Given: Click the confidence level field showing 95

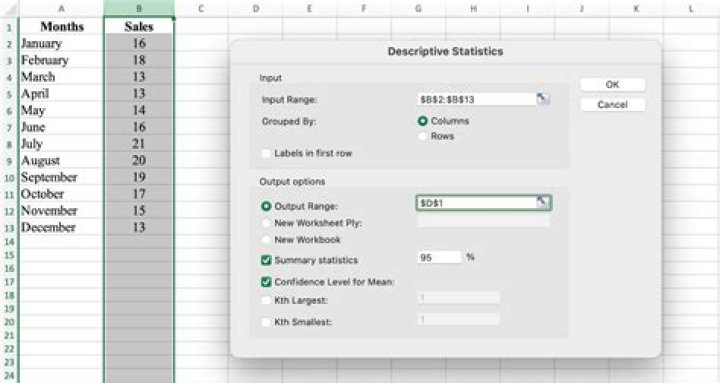Looking at the screenshot, I should (x=439, y=257).
